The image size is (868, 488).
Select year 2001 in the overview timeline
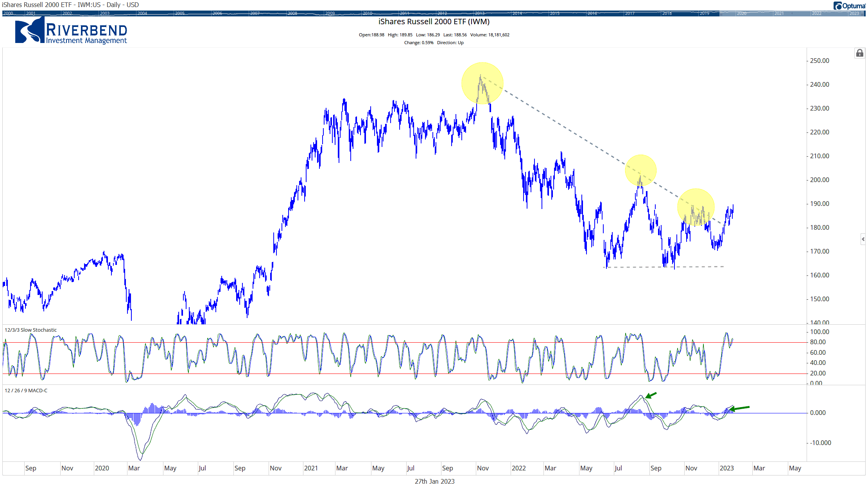click(30, 13)
